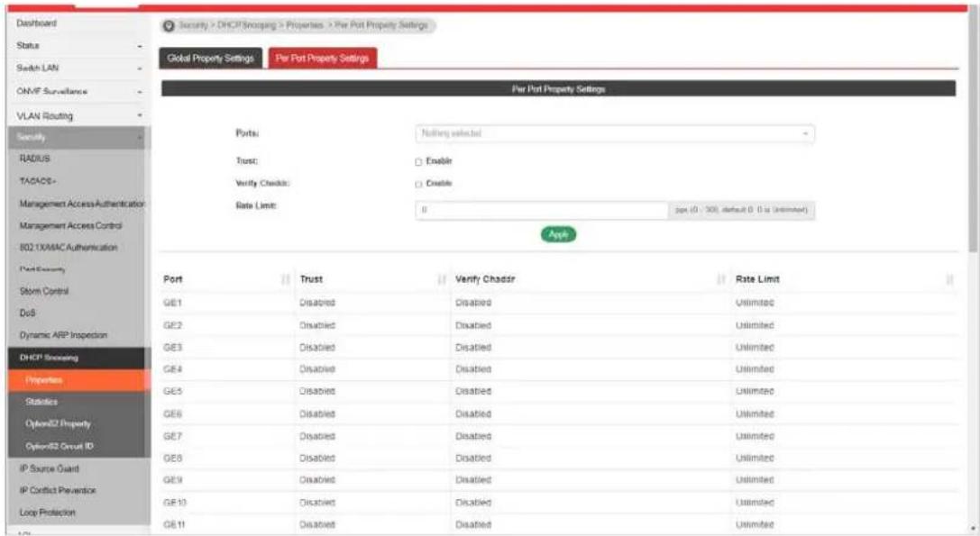Viewport: 980px width, 536px height.
Task: Click the green Apply button
Action: [x=558, y=234]
